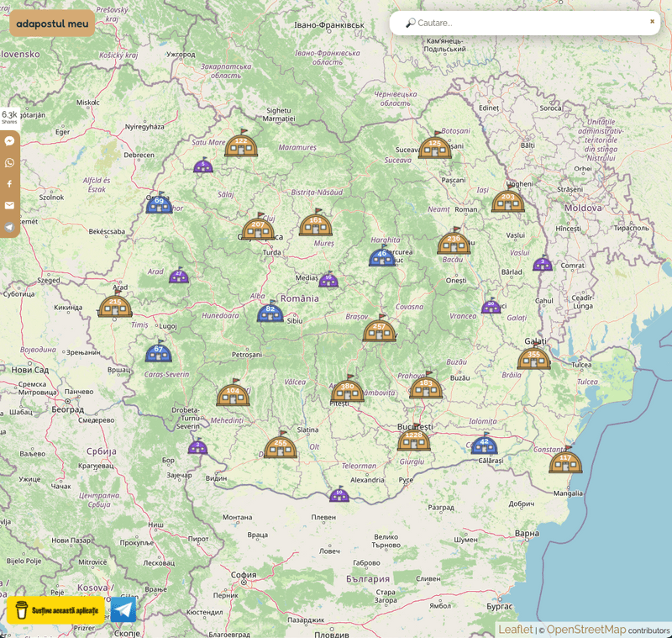Select the orange shelter marker showing 125
This screenshot has height=638, width=672.
tap(435, 145)
